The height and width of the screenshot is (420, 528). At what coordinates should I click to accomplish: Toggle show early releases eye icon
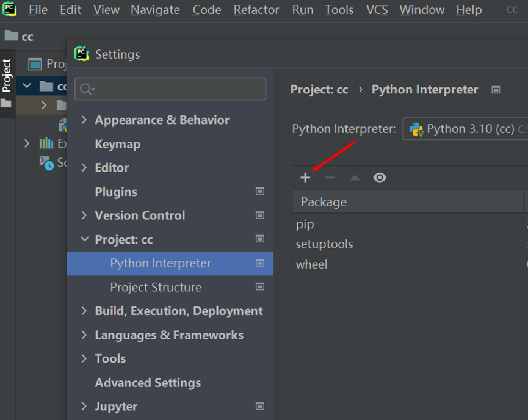pyautogui.click(x=380, y=178)
